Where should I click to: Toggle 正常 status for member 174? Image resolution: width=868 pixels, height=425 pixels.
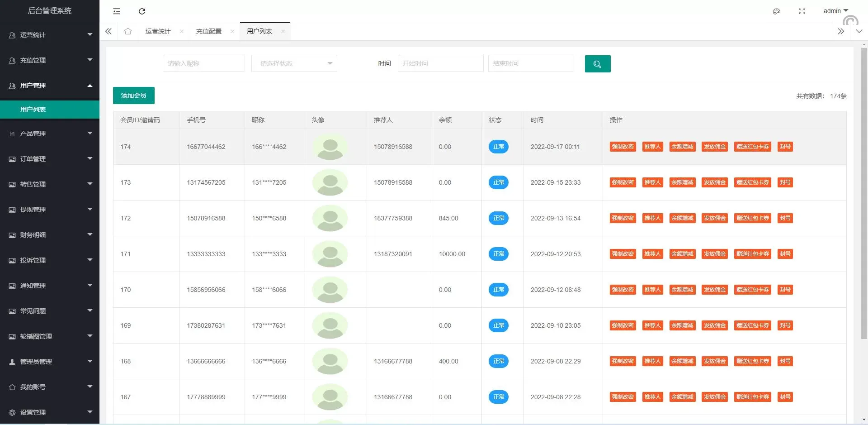click(x=498, y=147)
